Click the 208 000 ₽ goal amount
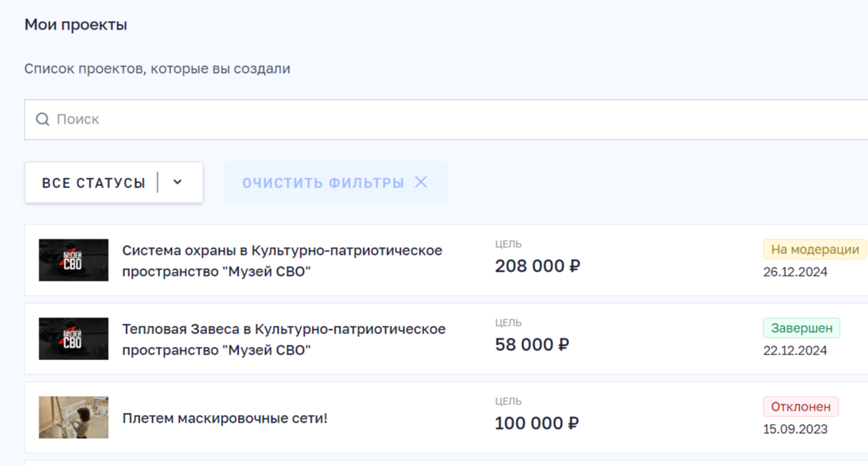This screenshot has width=868, height=469. [538, 267]
